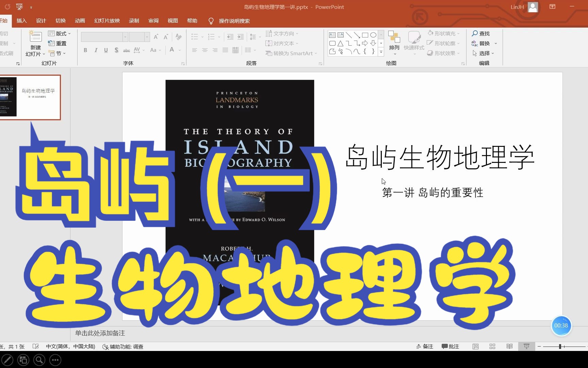Viewport: 588px width, 368px height.
Task: Click Decrease font size icon
Action: pyautogui.click(x=166, y=37)
